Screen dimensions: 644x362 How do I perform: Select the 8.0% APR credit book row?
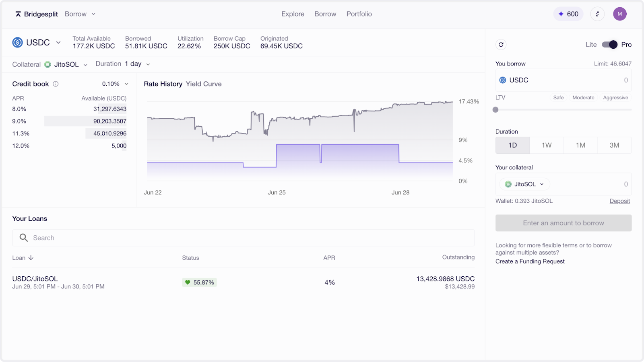pyautogui.click(x=69, y=109)
